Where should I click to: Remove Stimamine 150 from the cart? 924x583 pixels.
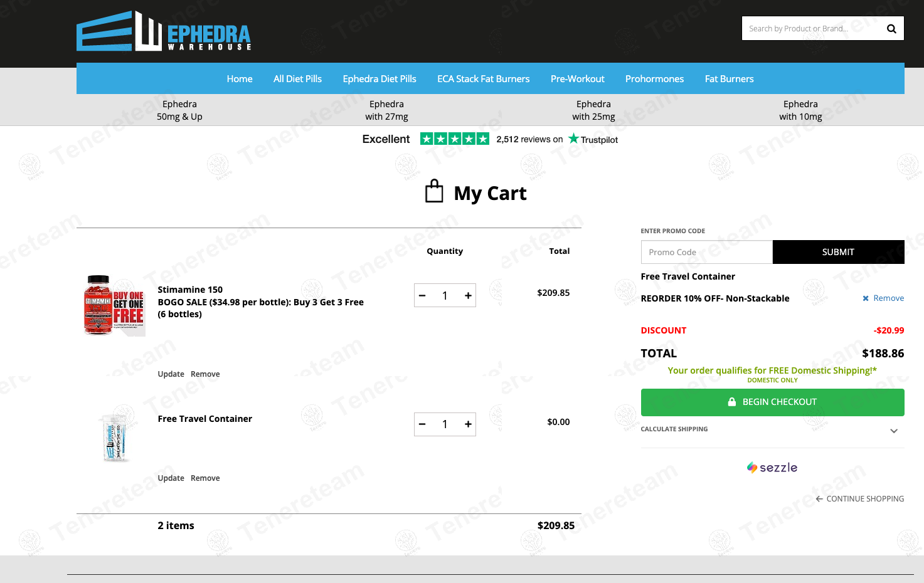205,374
